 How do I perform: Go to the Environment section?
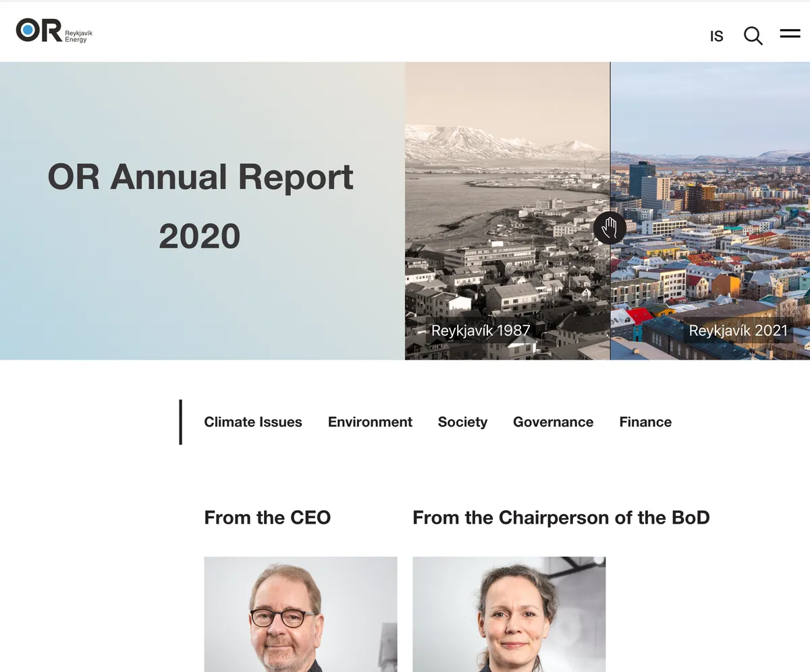[x=370, y=422]
